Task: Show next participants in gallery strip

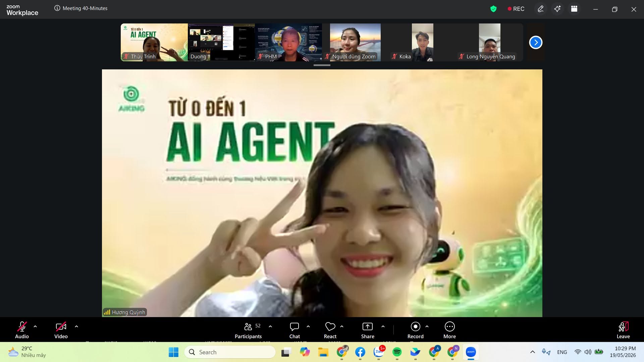Action: pos(536,43)
